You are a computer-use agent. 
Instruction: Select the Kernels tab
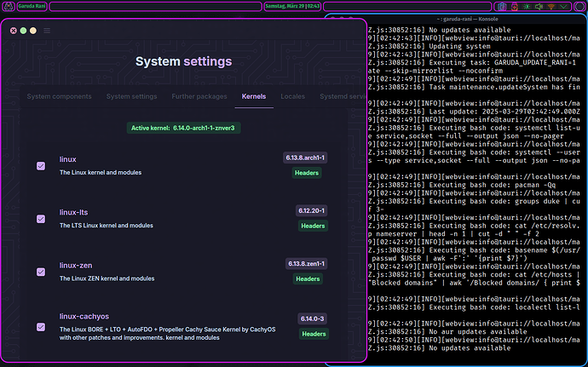[x=254, y=96]
